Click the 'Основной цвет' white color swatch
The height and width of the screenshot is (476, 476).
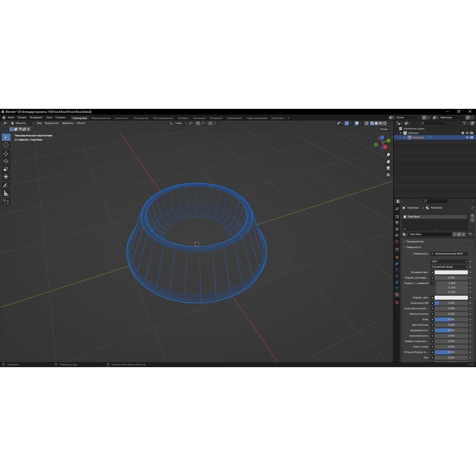click(x=451, y=272)
